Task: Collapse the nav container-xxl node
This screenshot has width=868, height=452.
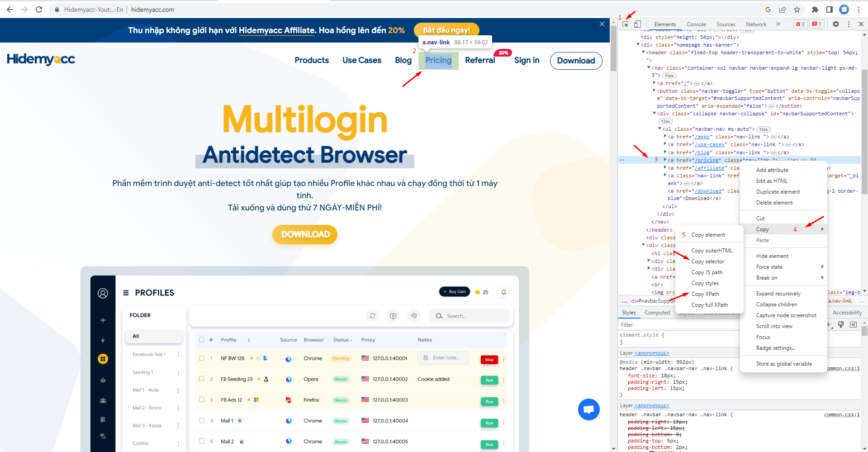Action: pos(649,67)
